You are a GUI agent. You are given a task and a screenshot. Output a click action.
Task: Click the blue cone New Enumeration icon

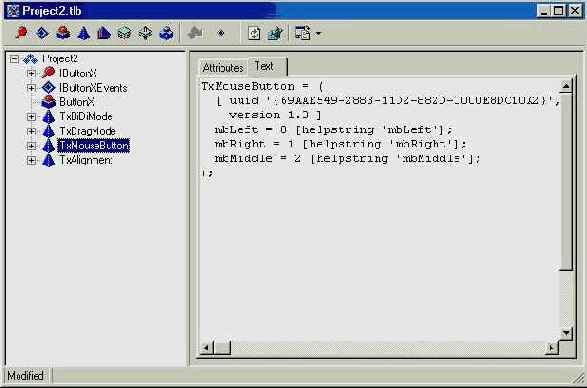83,33
